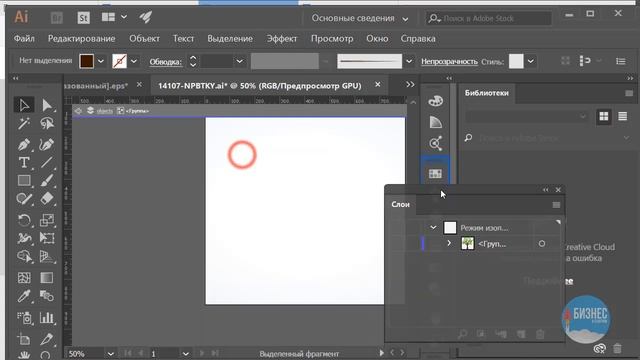Screen dimensions: 640x360
Task: Open the Слои panel options menu
Action: point(556,205)
